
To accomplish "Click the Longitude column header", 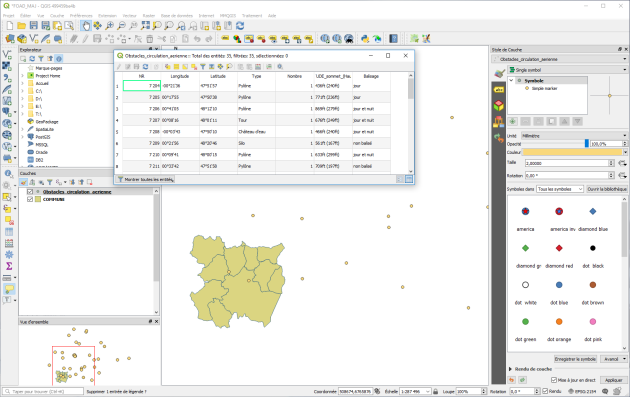I will [180, 76].
